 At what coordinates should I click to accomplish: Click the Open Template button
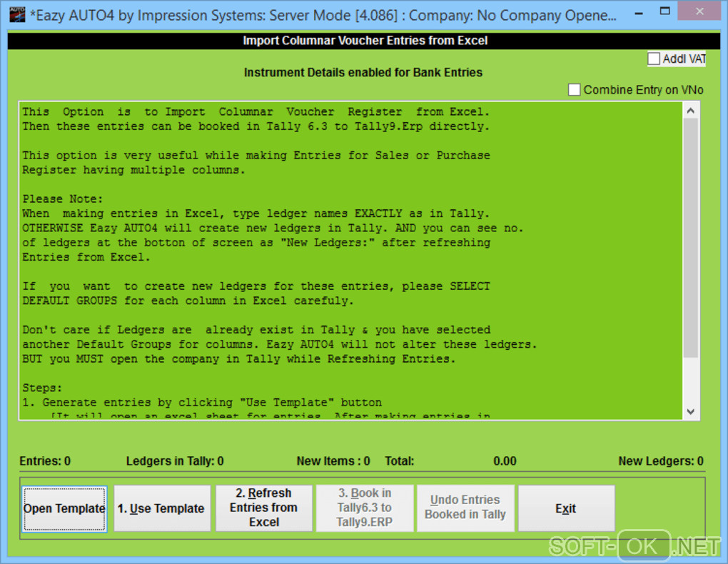click(x=64, y=509)
